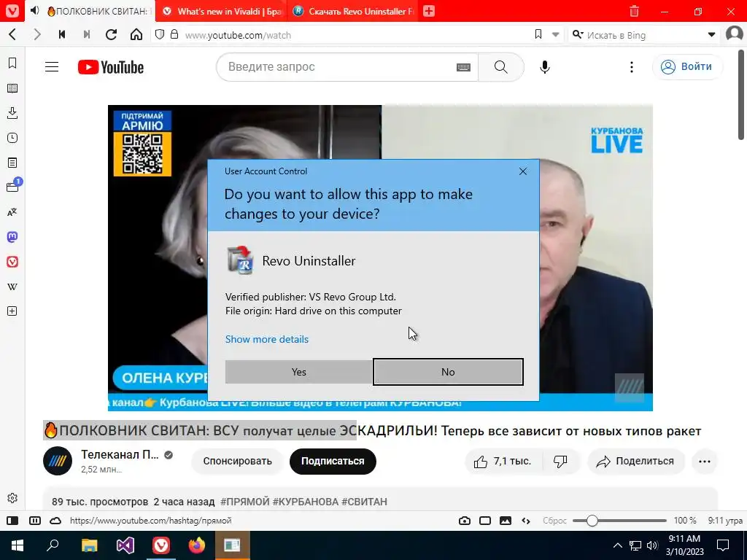Open the Downloads panel
This screenshot has width=747, height=560.
point(12,113)
